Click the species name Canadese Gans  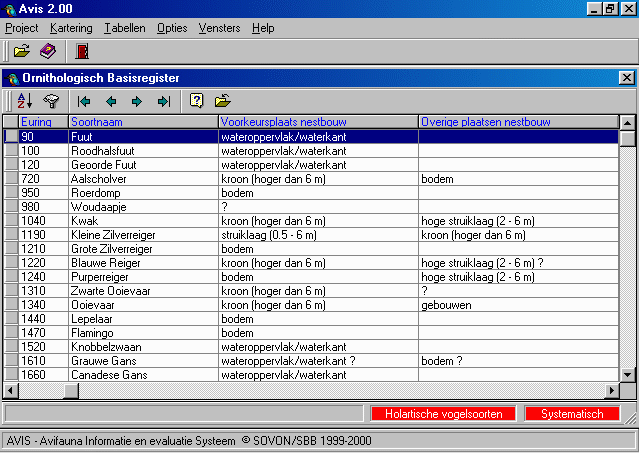tap(109, 375)
